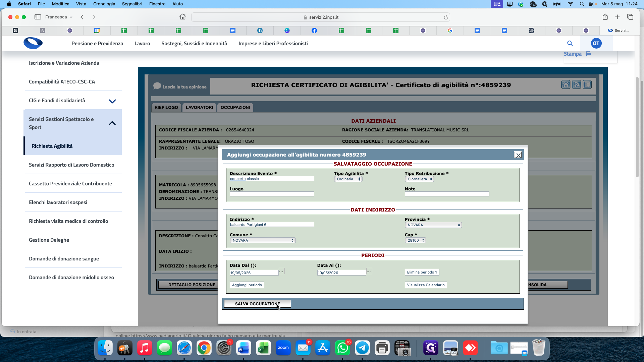Open the Cronologia menu in the menu bar
This screenshot has width=644, height=362.
pyautogui.click(x=104, y=4)
